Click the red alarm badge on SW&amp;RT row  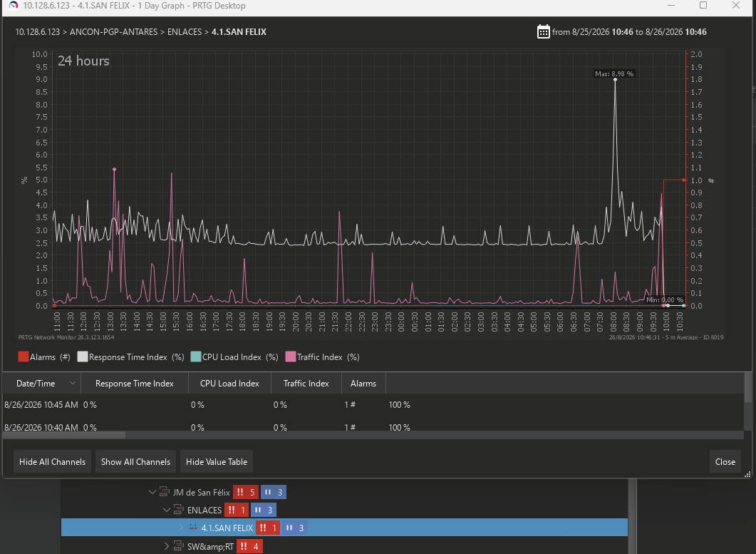coord(250,546)
